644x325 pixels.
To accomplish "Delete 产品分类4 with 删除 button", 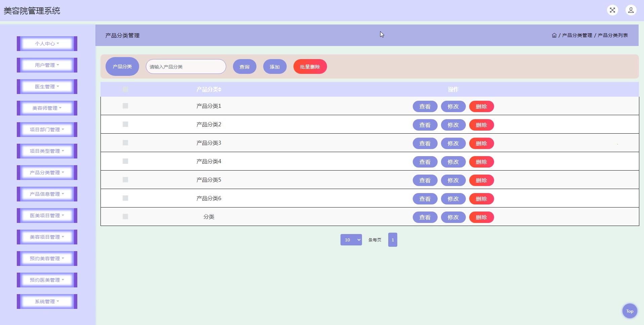I will (482, 162).
